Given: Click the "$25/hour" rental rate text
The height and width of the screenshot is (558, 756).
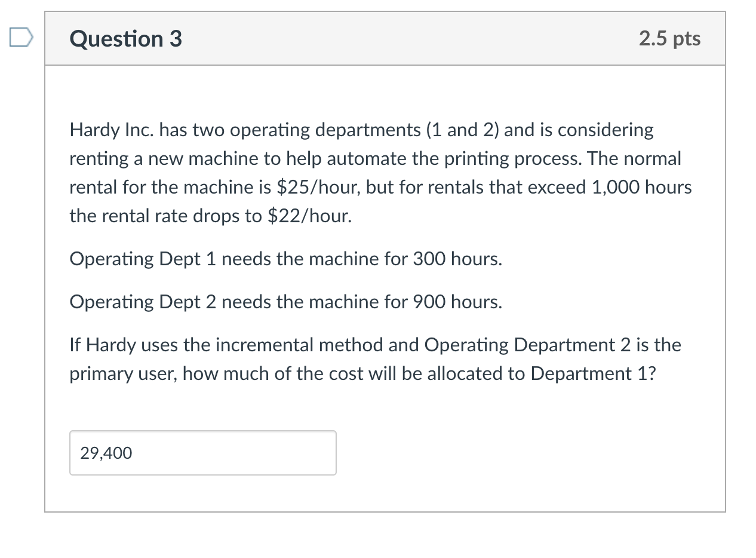Looking at the screenshot, I should 319,187.
